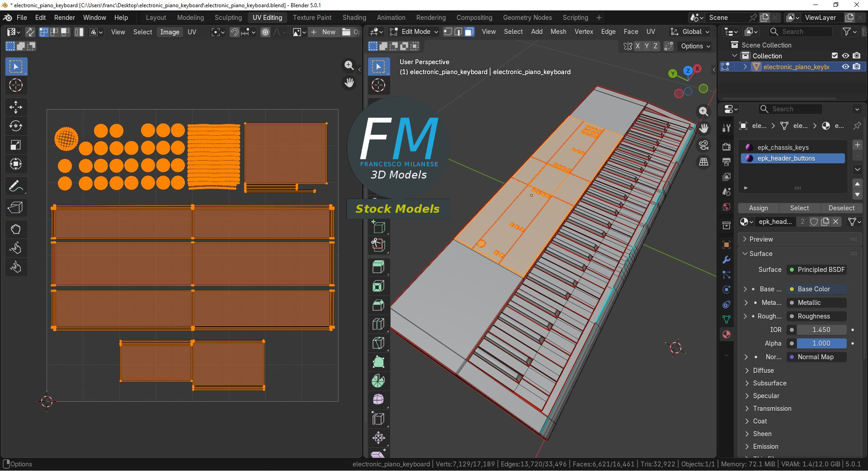The width and height of the screenshot is (868, 471).
Task: Toggle Z axis mirror in viewport header
Action: [656, 46]
